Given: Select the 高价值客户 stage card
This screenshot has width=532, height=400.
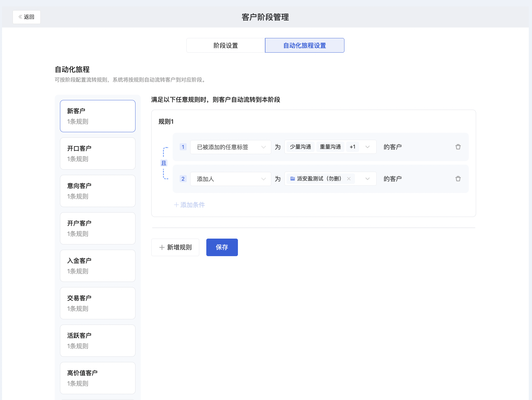Looking at the screenshot, I should (98, 378).
